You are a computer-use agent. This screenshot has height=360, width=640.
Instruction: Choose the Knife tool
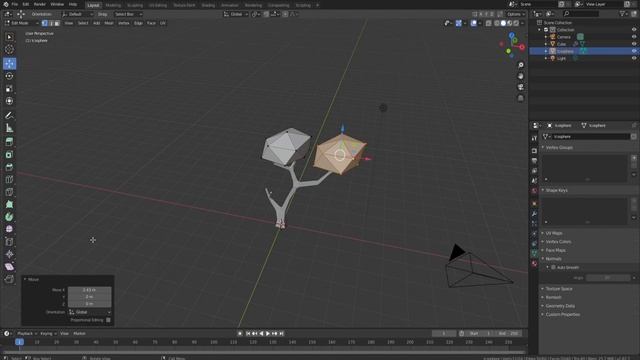[9, 192]
